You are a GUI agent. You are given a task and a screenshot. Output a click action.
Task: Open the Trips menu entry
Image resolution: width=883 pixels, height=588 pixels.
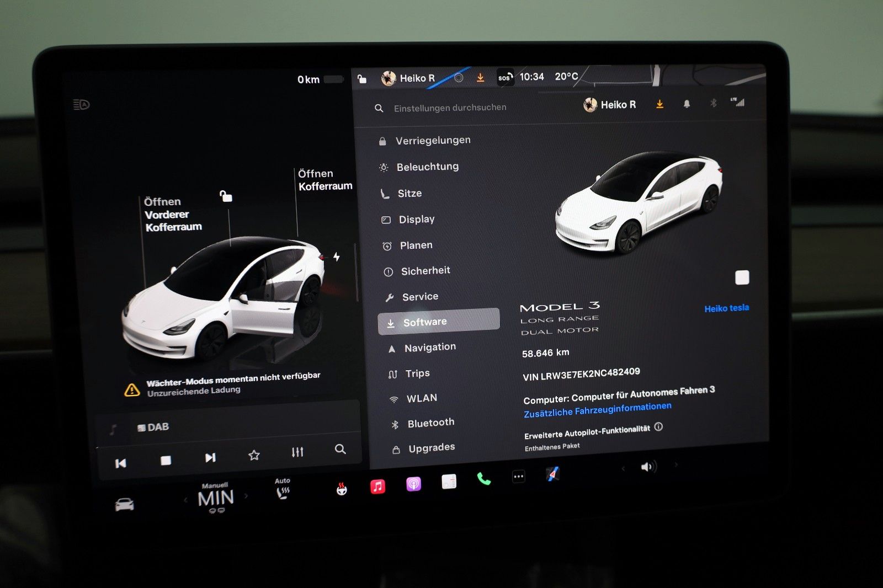click(x=409, y=373)
